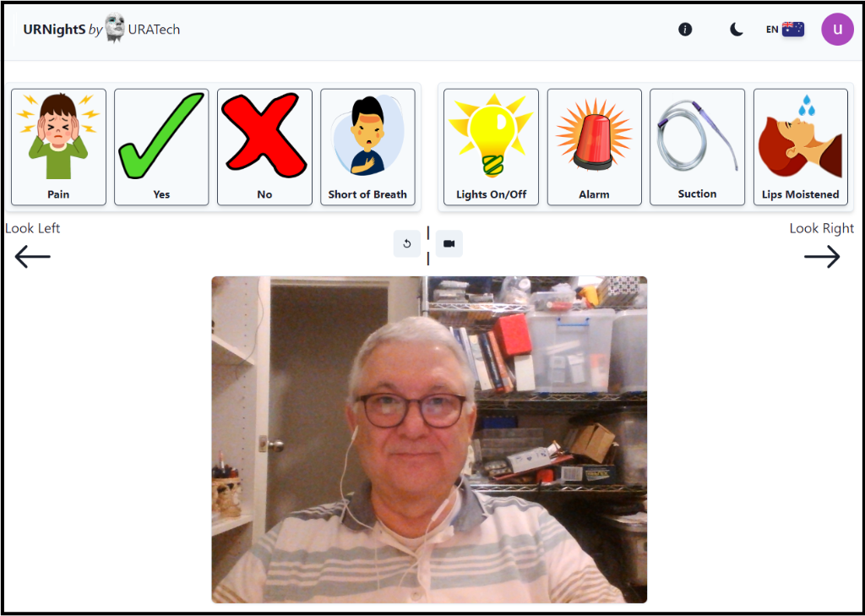
Task: Click the reset rotate arrow button
Action: pos(407,243)
